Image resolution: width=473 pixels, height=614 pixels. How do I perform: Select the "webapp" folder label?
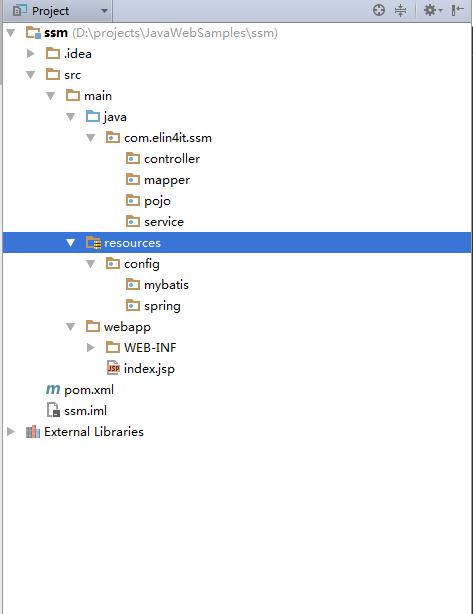[127, 327]
